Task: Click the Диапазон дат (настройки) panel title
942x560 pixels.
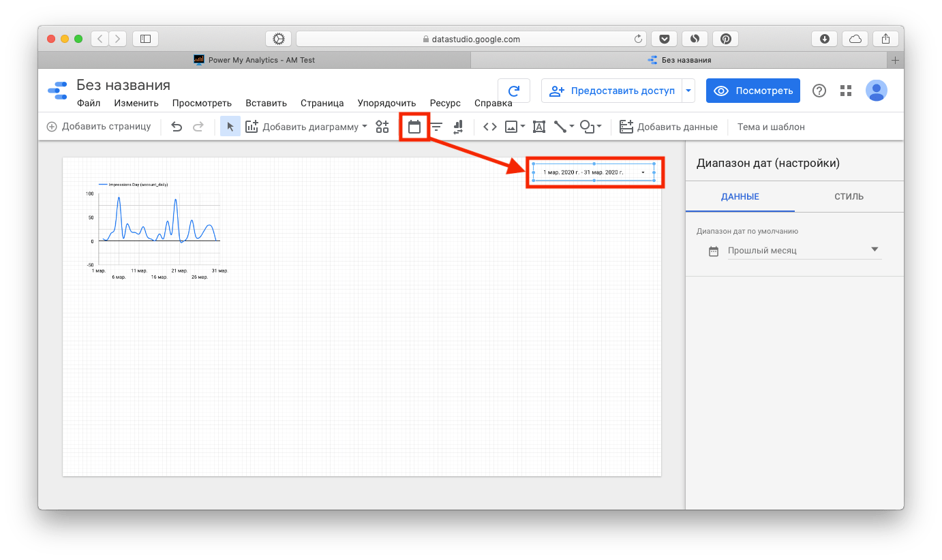Action: (x=768, y=164)
